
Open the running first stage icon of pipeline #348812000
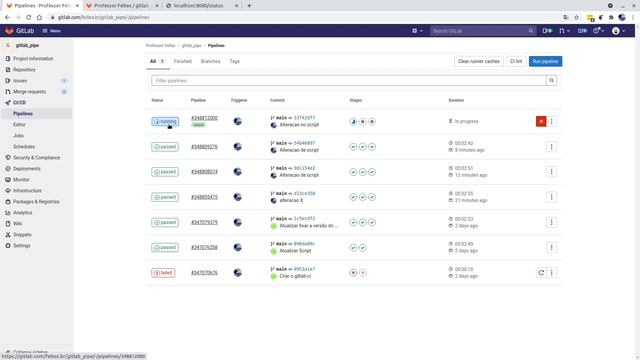click(353, 122)
